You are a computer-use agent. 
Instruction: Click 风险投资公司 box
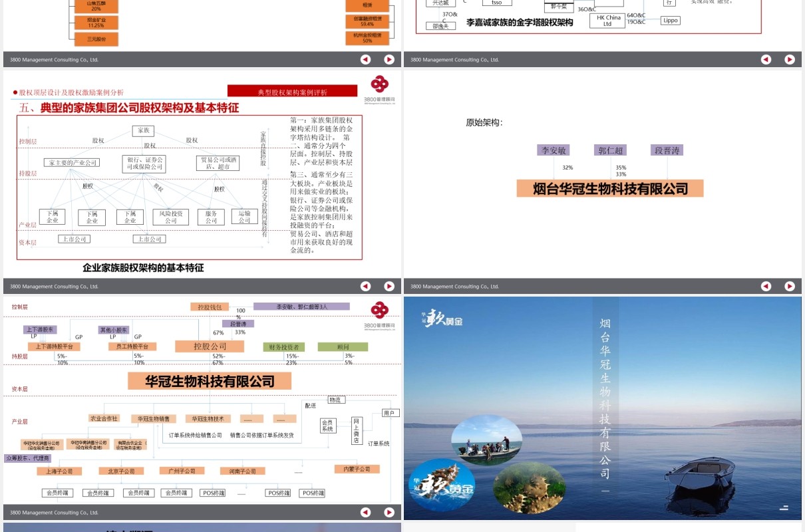pyautogui.click(x=171, y=217)
